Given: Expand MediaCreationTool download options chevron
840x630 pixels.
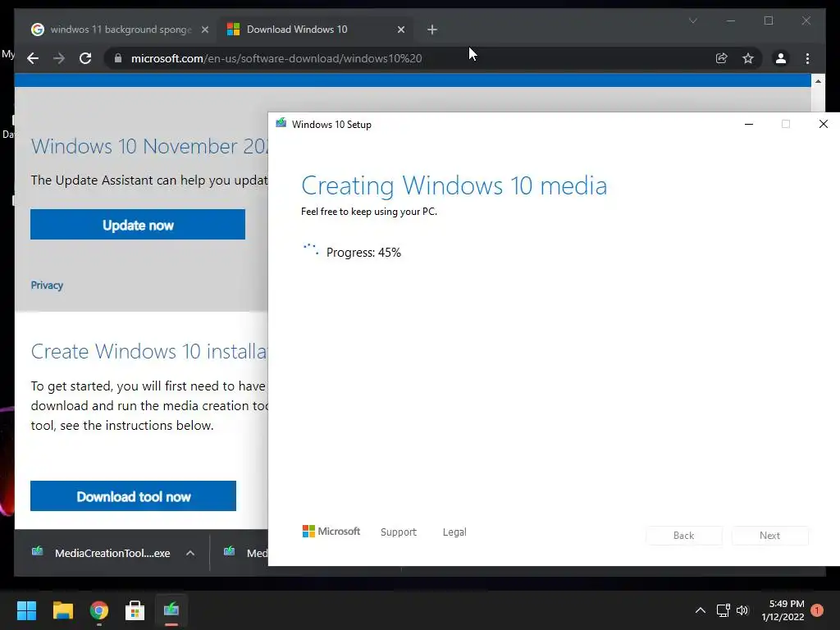Looking at the screenshot, I should pos(190,554).
